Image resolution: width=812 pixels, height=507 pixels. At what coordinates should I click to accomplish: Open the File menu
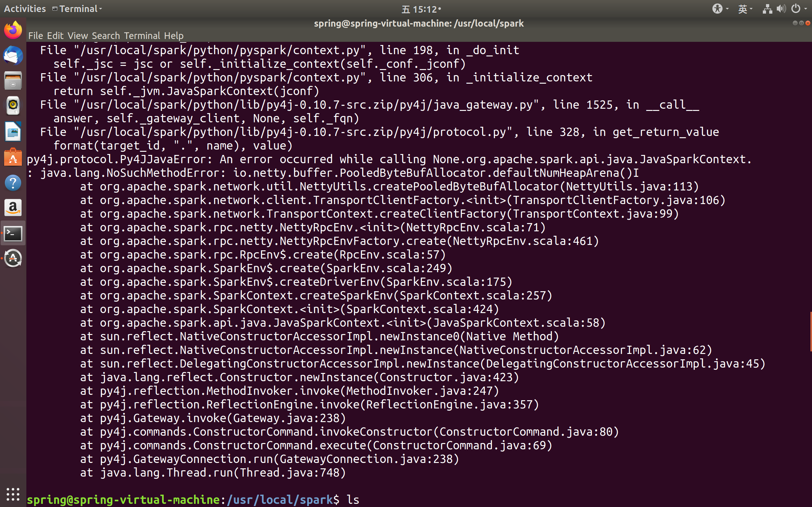(36, 35)
